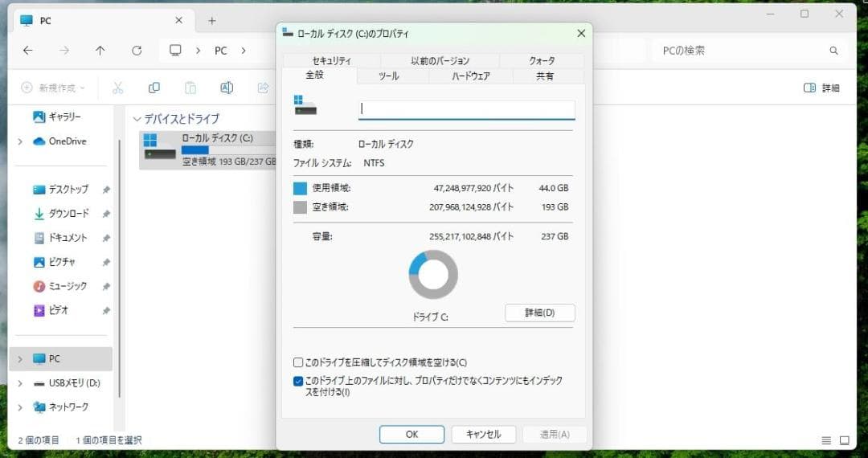The height and width of the screenshot is (458, 868).
Task: Open the 新規作成 menu
Action: tap(53, 88)
